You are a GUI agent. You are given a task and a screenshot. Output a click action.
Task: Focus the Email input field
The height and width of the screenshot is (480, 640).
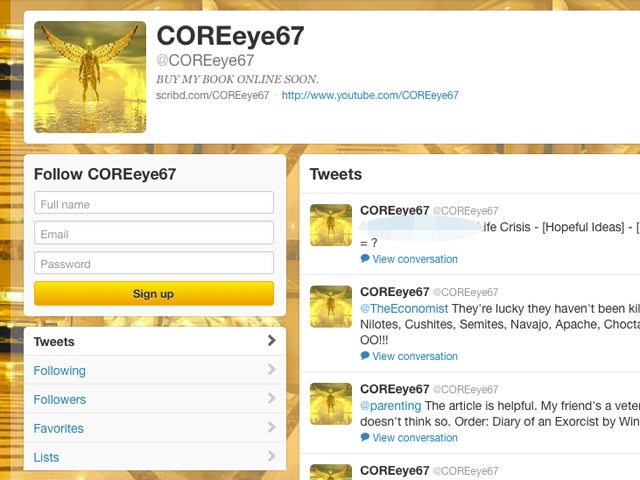pos(154,233)
